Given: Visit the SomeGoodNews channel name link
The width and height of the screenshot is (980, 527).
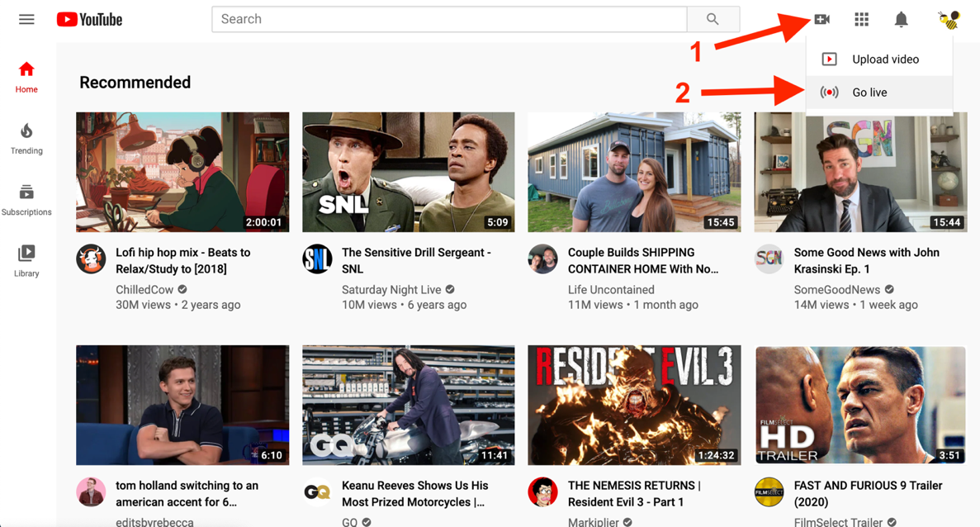Looking at the screenshot, I should click(837, 289).
